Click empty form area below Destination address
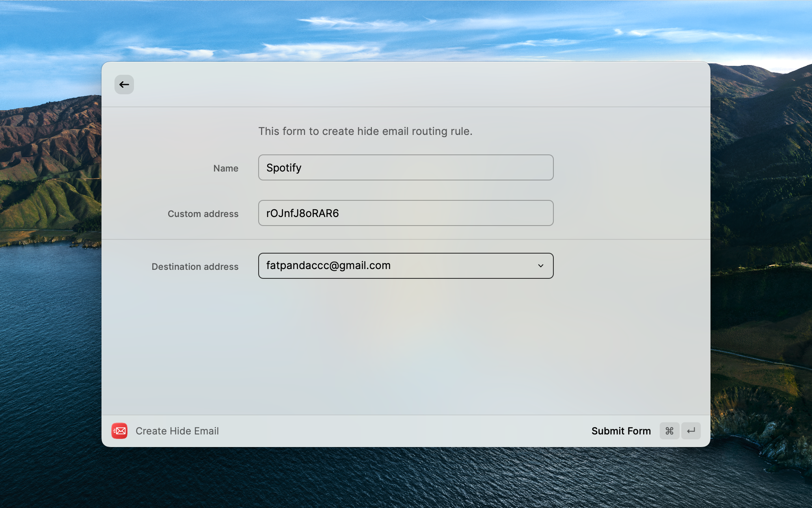This screenshot has height=508, width=812. 406,345
